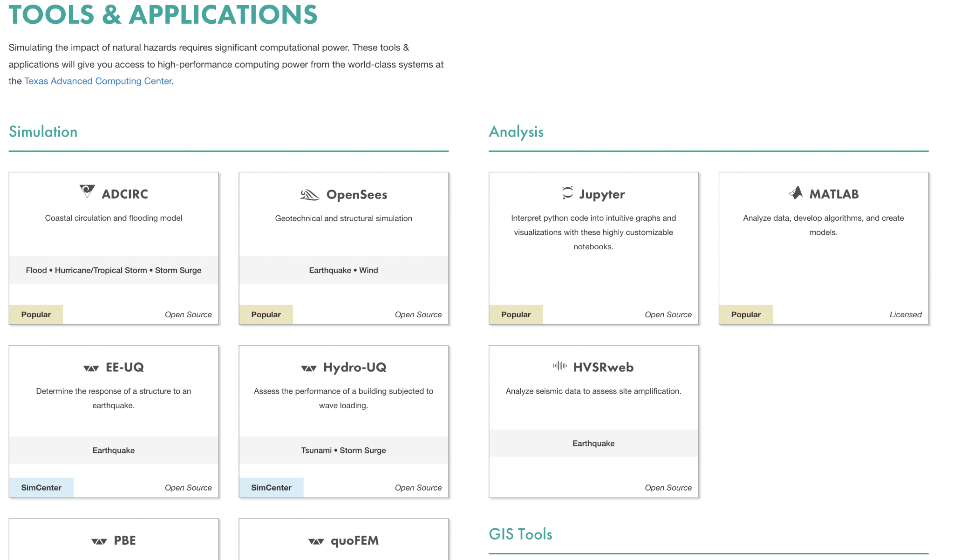This screenshot has width=954, height=560.
Task: Click the Open Source label on the Hydro-UQ card
Action: coord(418,488)
